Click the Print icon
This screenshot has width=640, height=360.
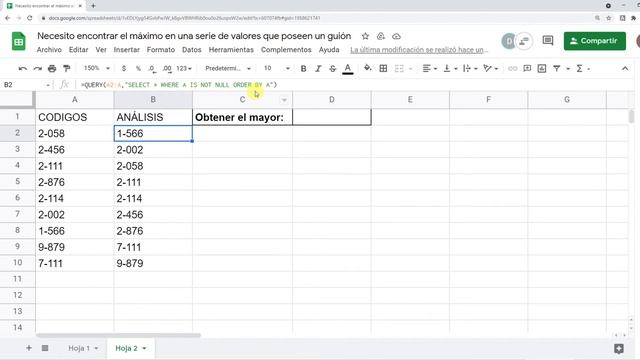pyautogui.click(x=52, y=69)
